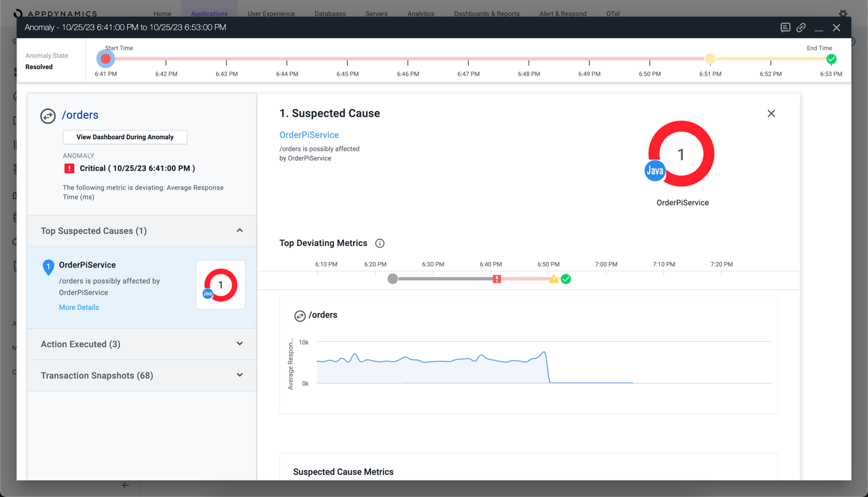Click the back arrow at bottom left
This screenshot has width=868, height=497.
coord(125,485)
